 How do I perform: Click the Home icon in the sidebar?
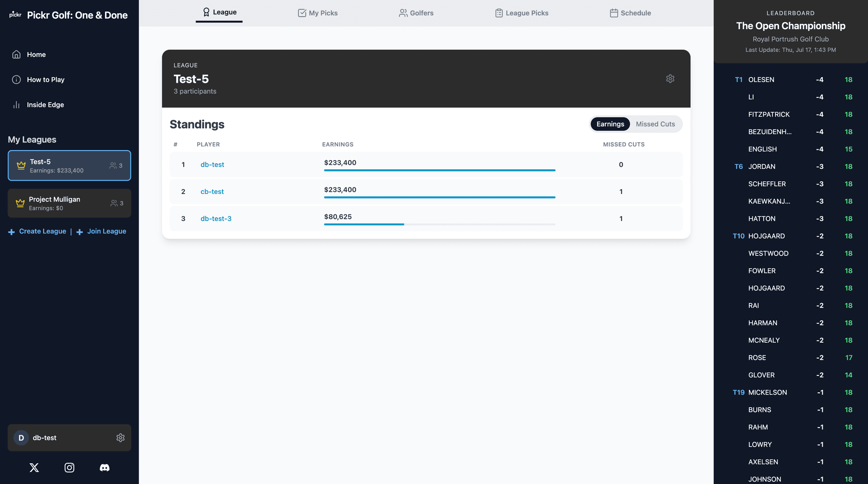point(17,54)
